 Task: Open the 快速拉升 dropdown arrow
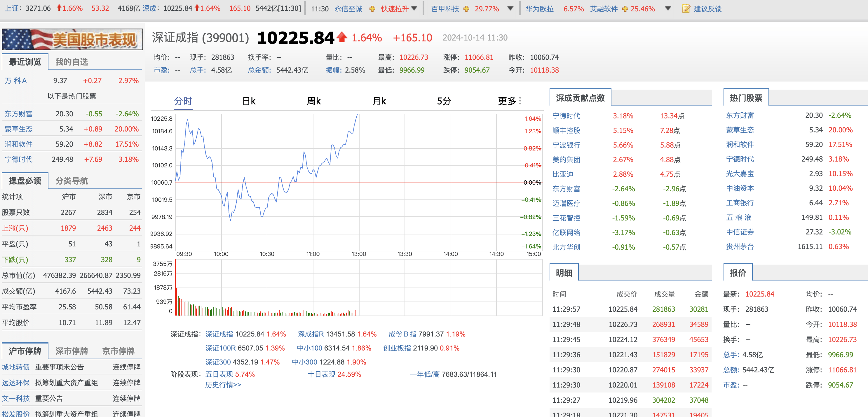[414, 9]
